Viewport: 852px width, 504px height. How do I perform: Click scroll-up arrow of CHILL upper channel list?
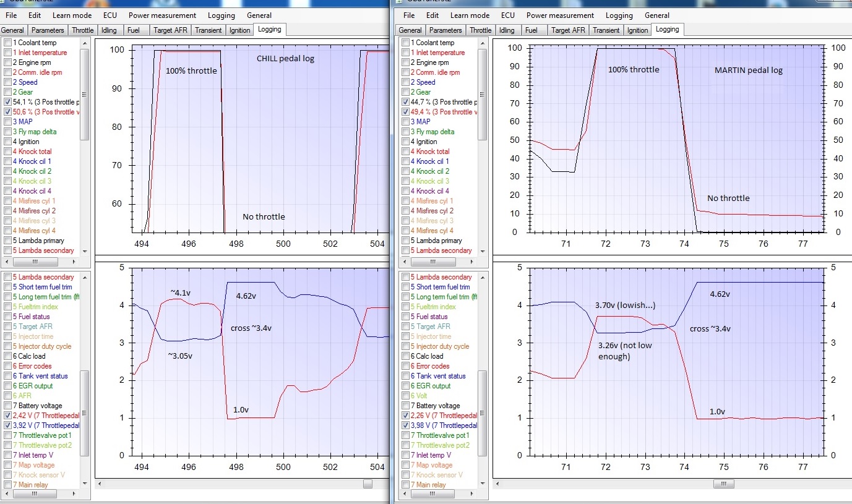(85, 43)
